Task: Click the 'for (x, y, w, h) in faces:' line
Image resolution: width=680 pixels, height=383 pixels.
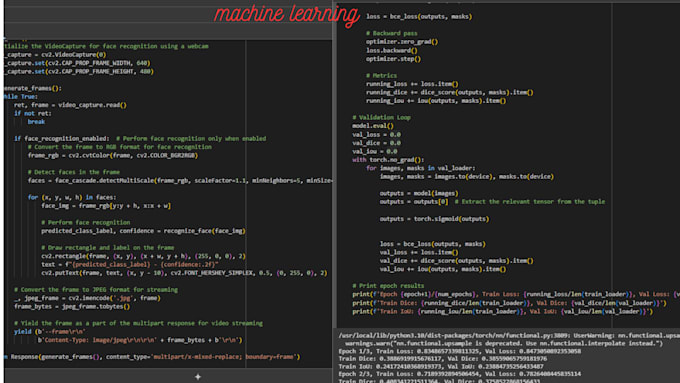Action: 72,197
